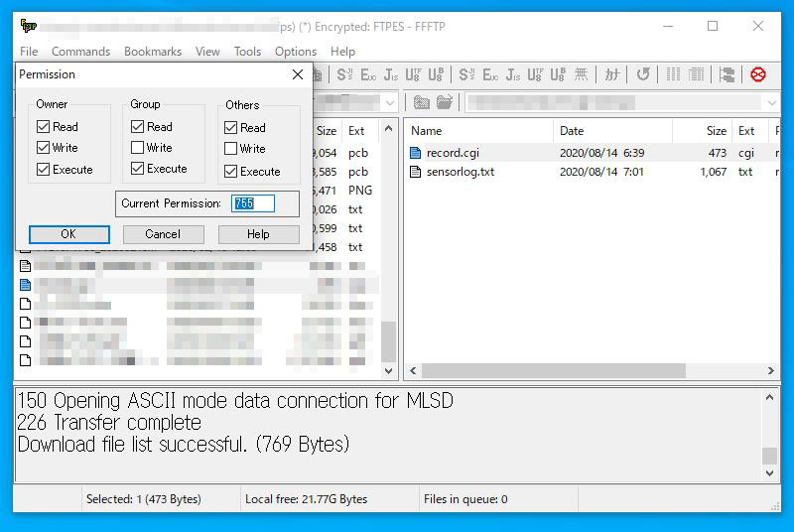Click the red abort transfer icon
794x532 pixels.
(758, 74)
